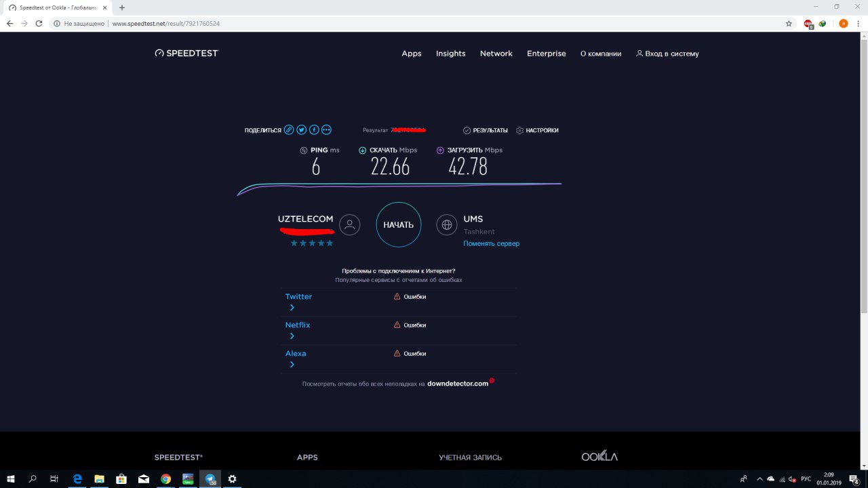
Task: Open Alexa outage report link
Action: [x=296, y=353]
